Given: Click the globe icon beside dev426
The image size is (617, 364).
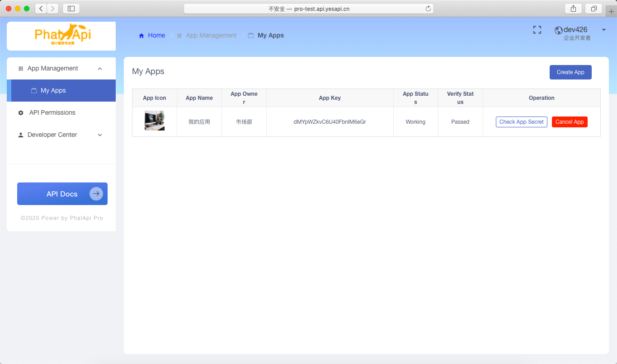Looking at the screenshot, I should click(559, 30).
